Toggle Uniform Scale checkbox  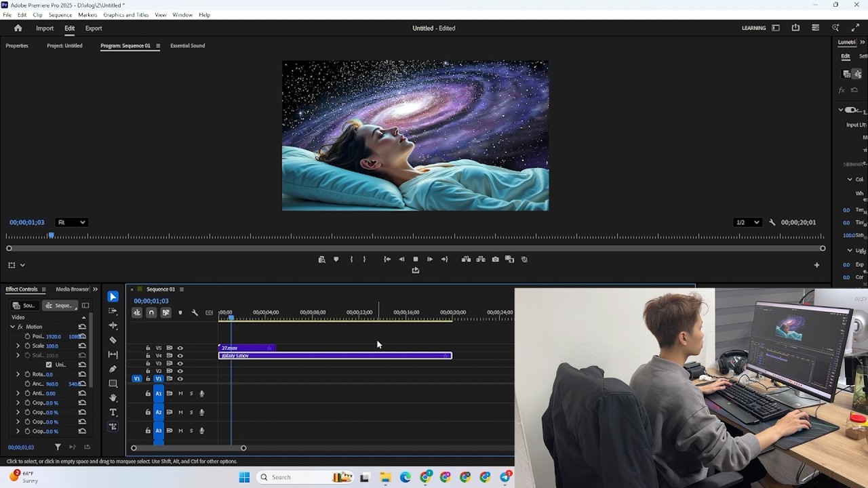(x=48, y=365)
